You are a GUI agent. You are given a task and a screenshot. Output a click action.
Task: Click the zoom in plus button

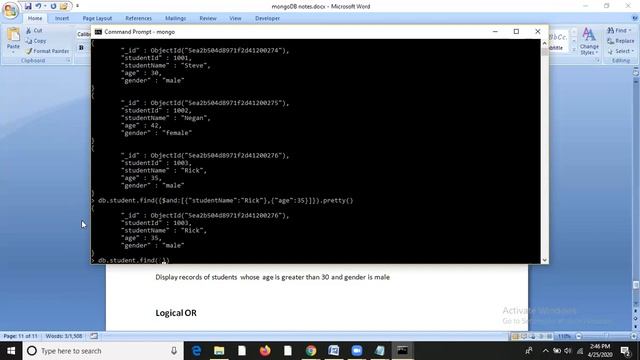[633, 336]
